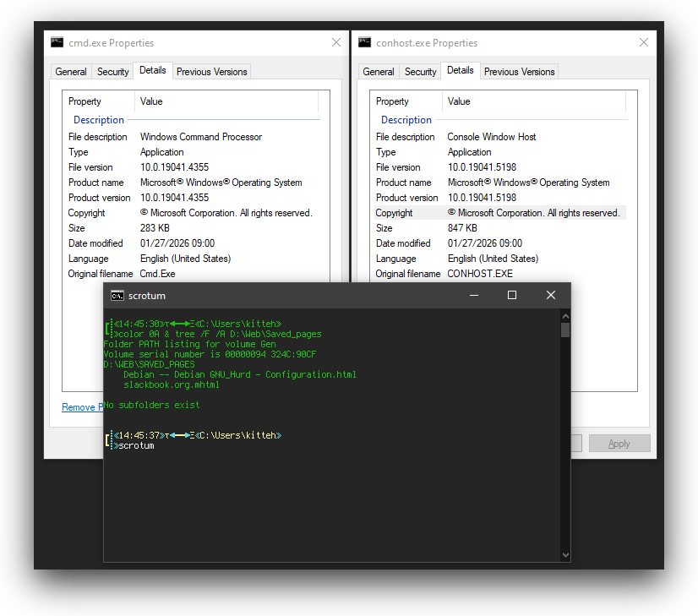Image resolution: width=698 pixels, height=616 pixels.
Task: Click the console scrollbar up arrow
Action: 565,316
